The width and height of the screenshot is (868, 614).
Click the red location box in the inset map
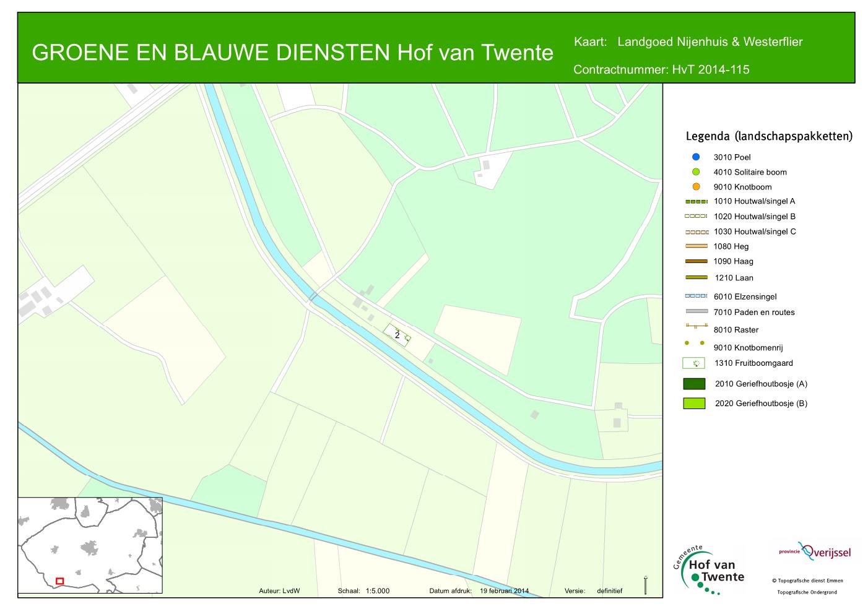(59, 581)
